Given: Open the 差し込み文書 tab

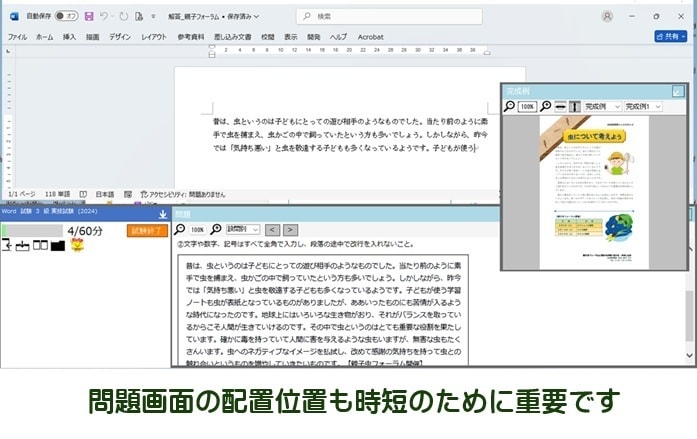Looking at the screenshot, I should (x=232, y=37).
